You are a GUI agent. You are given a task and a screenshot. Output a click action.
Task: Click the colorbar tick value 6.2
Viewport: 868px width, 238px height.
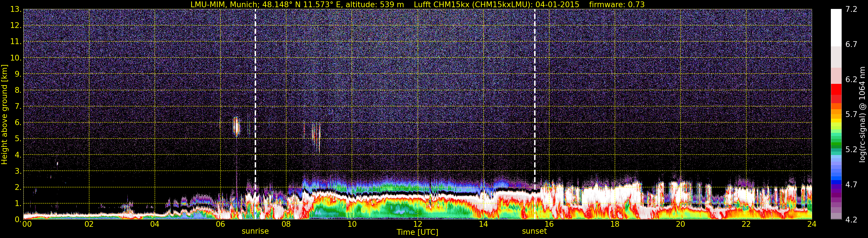point(851,79)
